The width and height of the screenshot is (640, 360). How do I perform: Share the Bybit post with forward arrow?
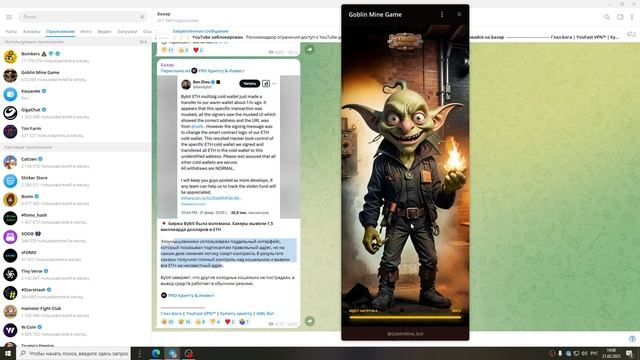click(310, 321)
